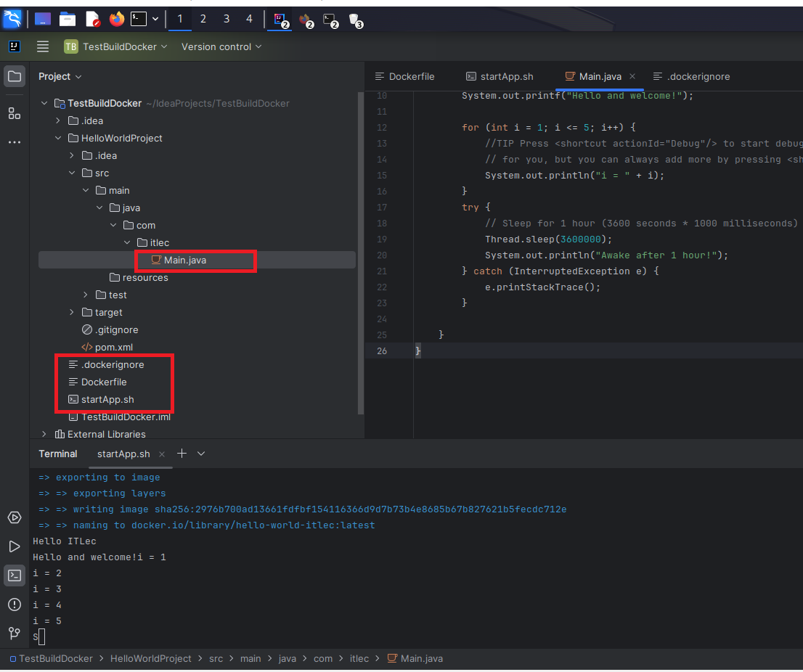Viewport: 803px width, 672px height.
Task: Toggle the Project tool window icon
Action: click(x=15, y=76)
